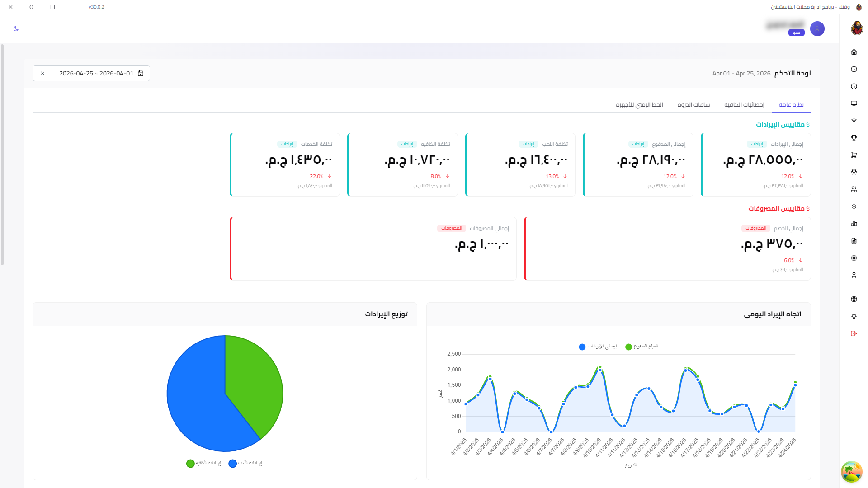Click the تكلفة الكافيه card value ١٠,٧٢٠
The image size is (868, 488).
point(417,160)
